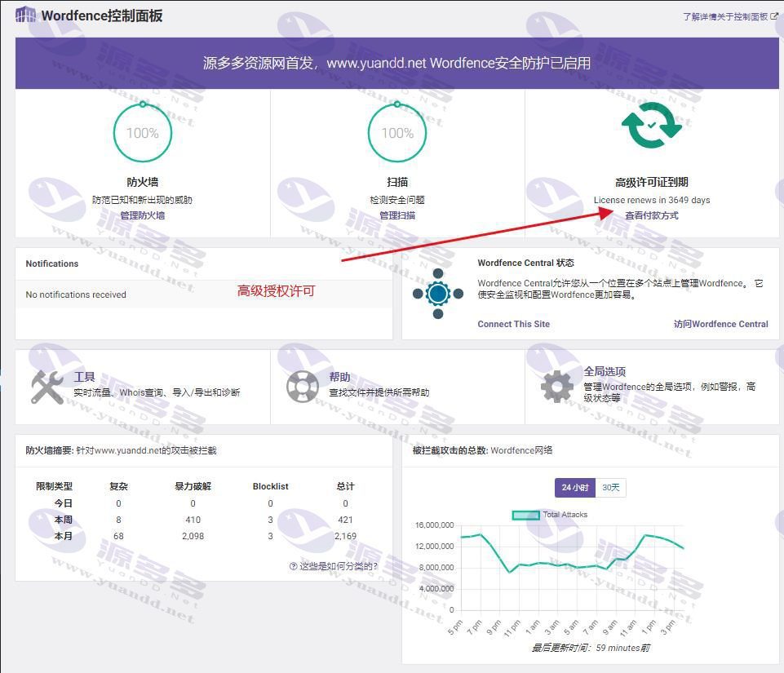784x673 pixels.
Task: Click the 本周 row label
Action: coord(64,520)
